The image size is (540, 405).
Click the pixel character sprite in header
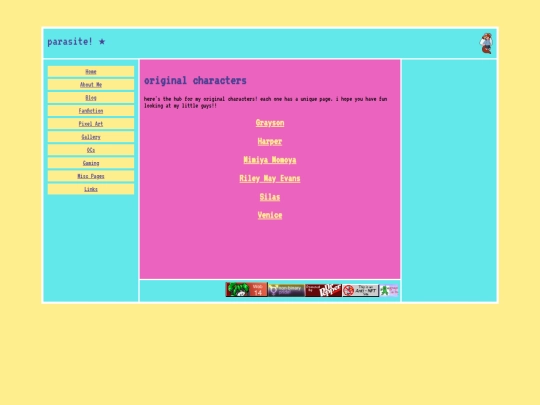(486, 43)
